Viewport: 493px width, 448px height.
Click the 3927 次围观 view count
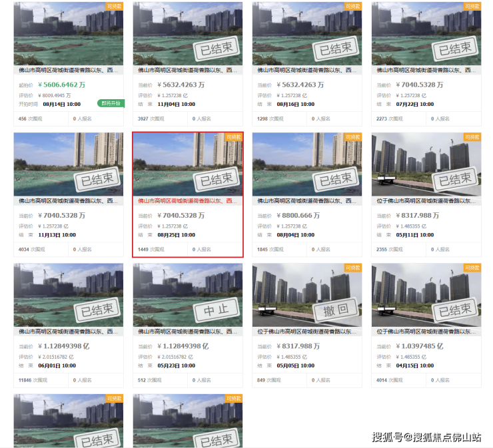(151, 118)
